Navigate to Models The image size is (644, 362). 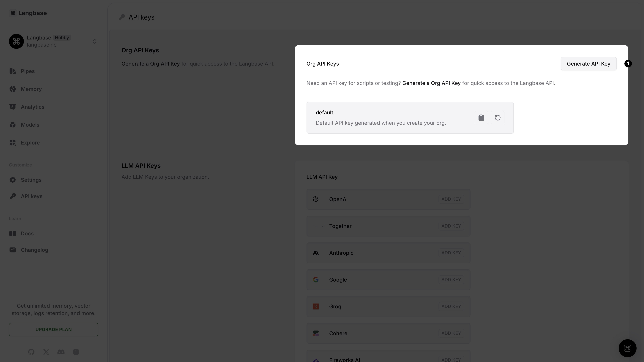point(30,125)
